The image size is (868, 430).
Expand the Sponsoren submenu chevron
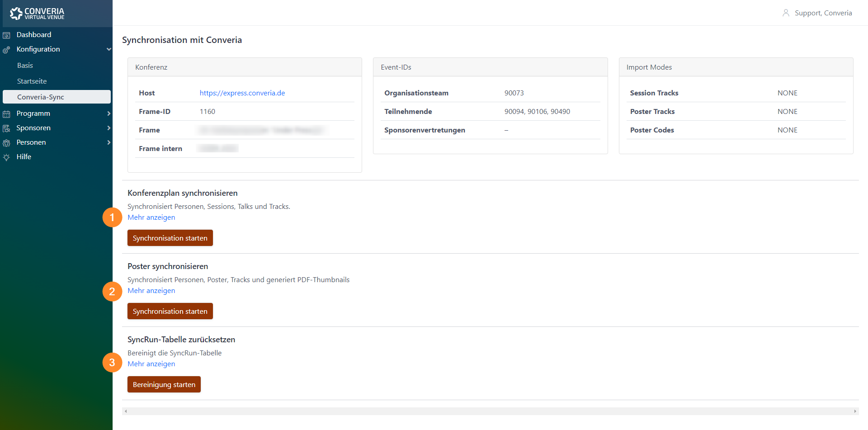click(x=108, y=128)
